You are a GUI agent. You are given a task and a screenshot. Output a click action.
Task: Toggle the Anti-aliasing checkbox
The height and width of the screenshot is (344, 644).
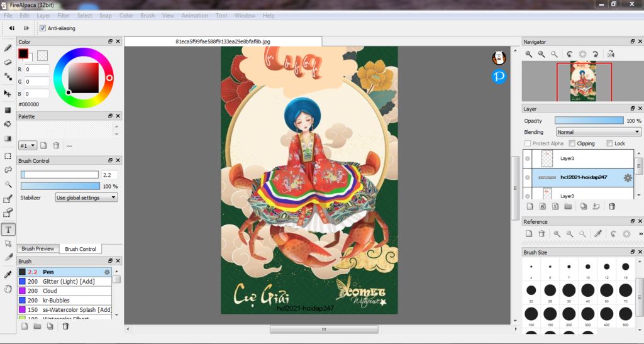43,28
